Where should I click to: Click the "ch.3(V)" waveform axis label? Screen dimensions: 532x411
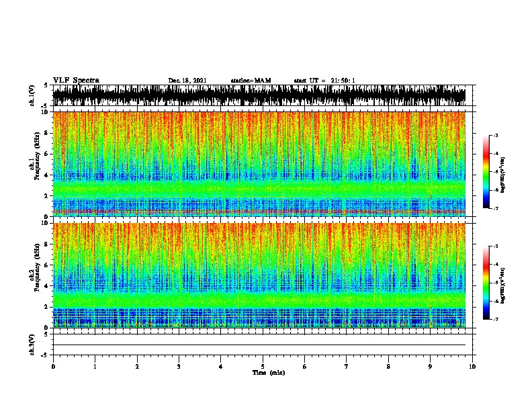click(x=32, y=345)
